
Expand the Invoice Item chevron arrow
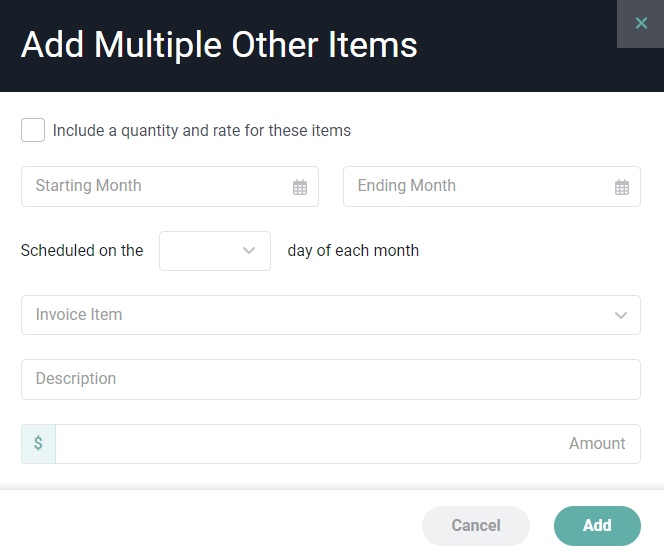click(621, 315)
